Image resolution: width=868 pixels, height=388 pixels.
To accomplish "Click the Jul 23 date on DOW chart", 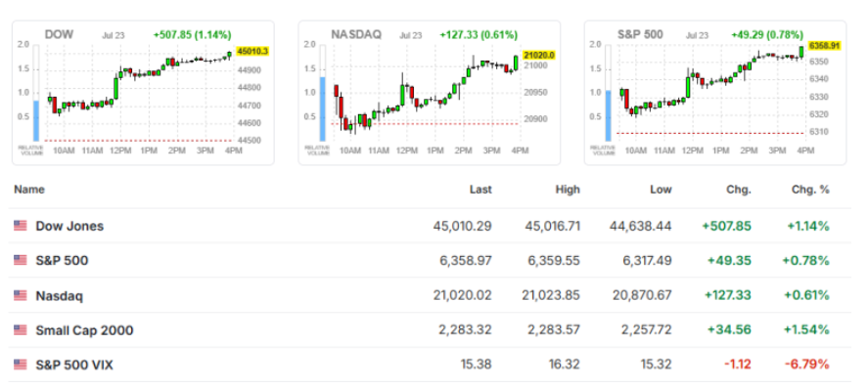I will tap(114, 35).
